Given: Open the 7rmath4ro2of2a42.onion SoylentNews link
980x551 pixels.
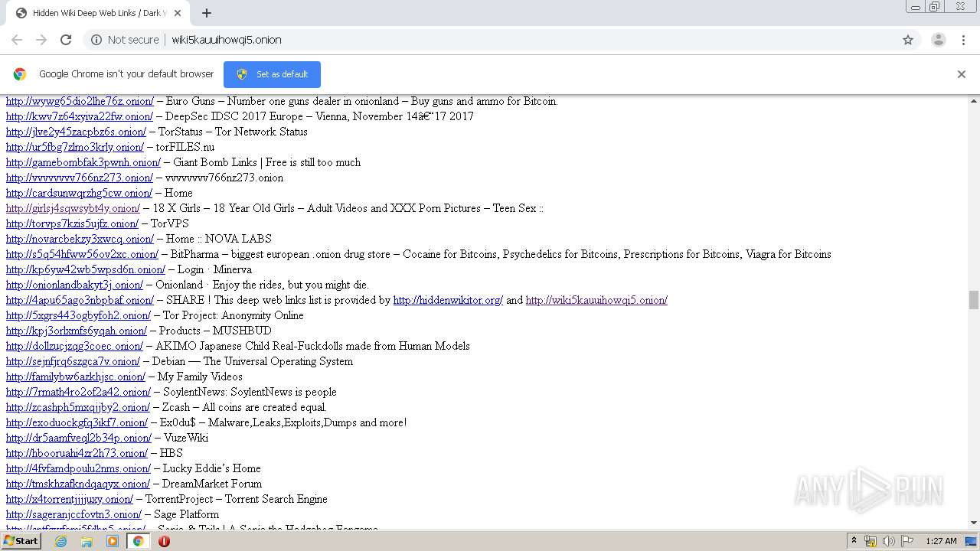Looking at the screenshot, I should [x=78, y=392].
